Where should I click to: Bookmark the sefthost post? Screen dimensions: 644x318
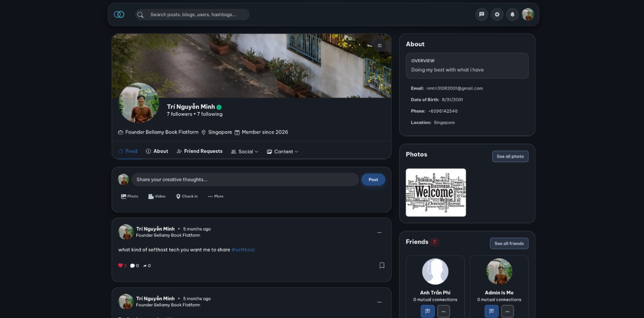[382, 265]
